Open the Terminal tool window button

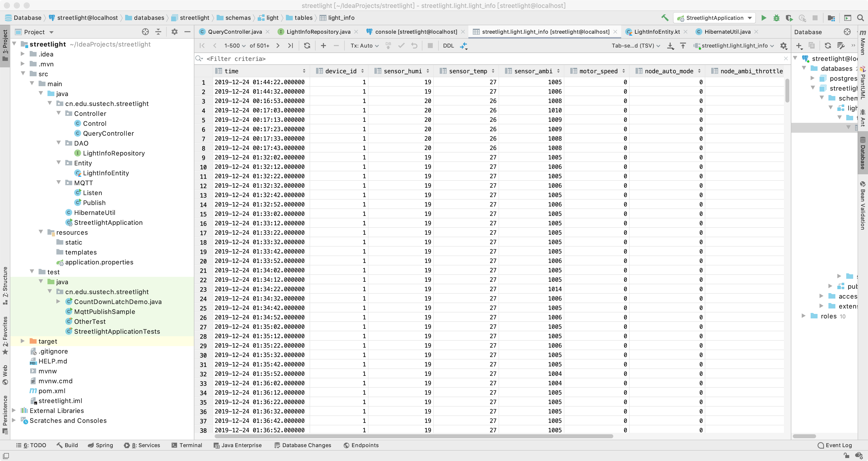click(x=187, y=445)
